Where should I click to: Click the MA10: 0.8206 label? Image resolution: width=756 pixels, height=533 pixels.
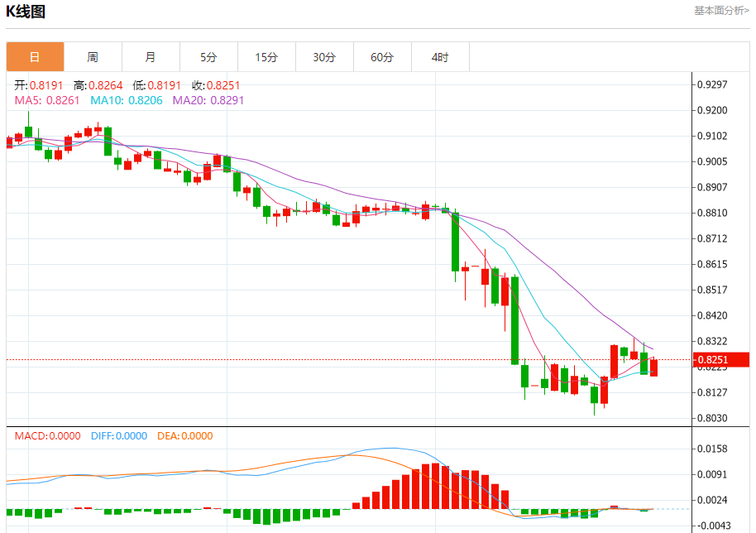click(127, 100)
